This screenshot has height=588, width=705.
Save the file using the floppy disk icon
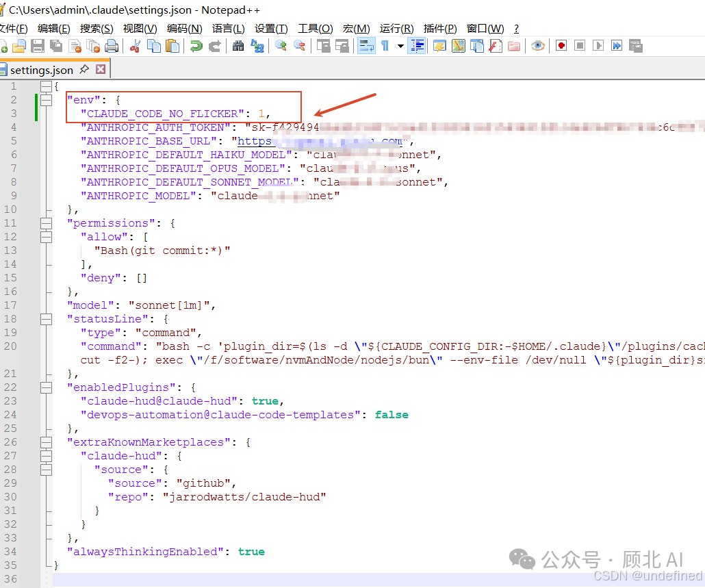[38, 46]
